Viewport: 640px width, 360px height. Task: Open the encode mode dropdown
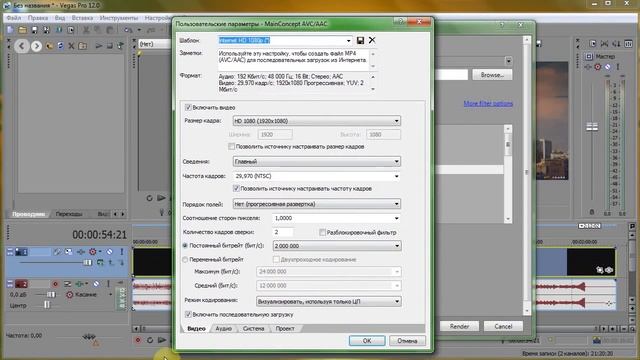tap(329, 301)
